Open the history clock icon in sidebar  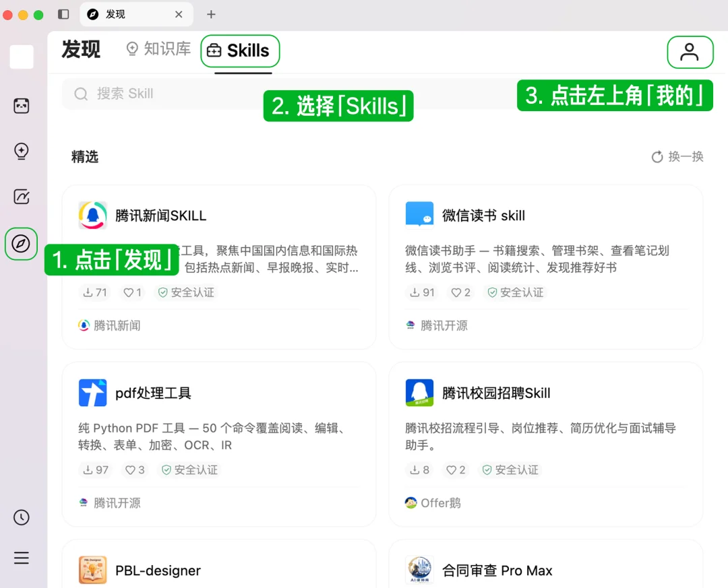22,517
